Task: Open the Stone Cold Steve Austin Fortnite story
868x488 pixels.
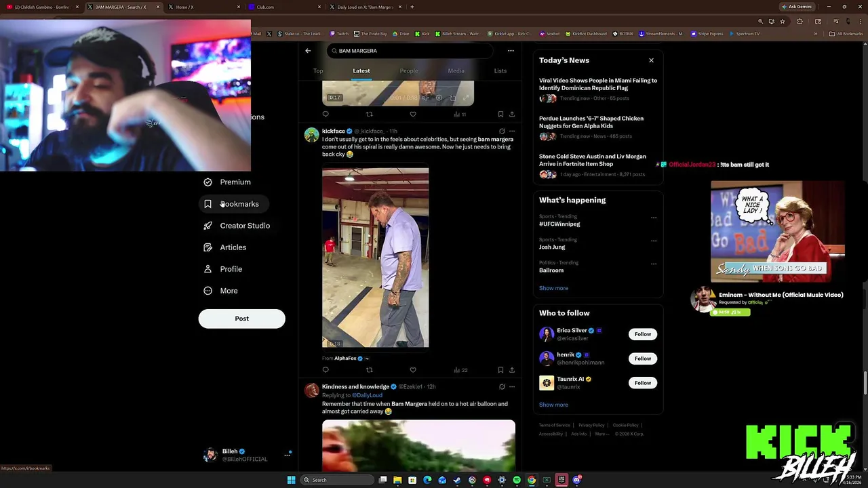Action: (x=593, y=160)
